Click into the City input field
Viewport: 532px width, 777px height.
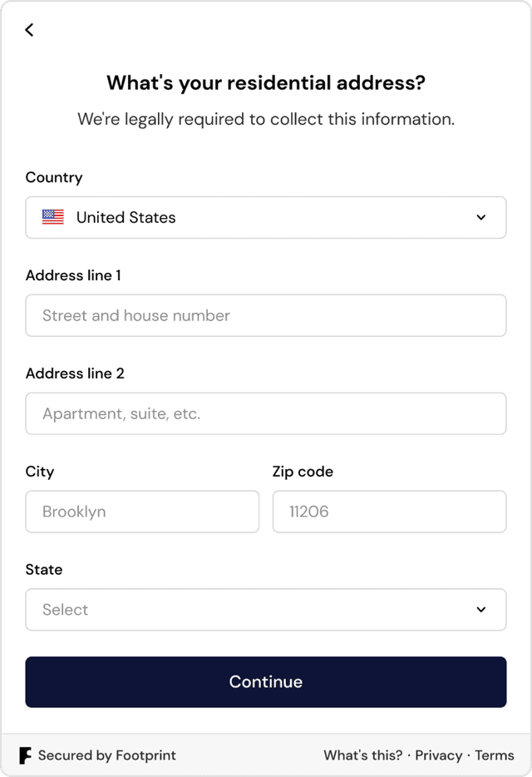point(143,512)
